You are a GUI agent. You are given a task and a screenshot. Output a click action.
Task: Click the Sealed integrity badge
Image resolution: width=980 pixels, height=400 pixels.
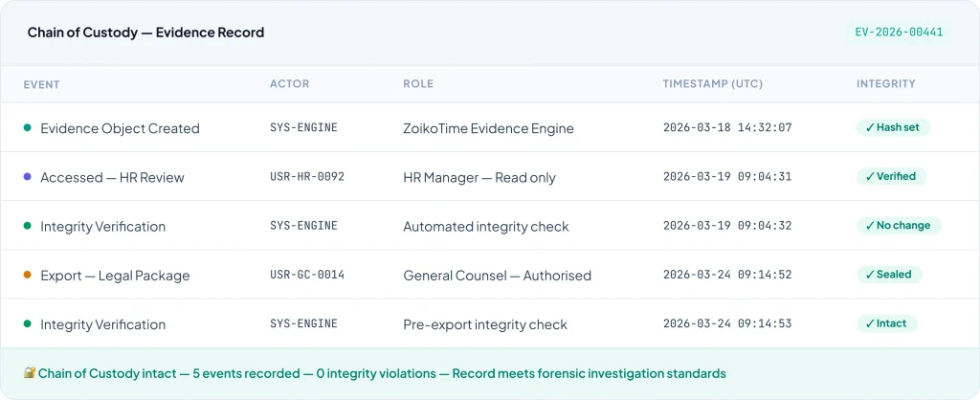coord(888,275)
